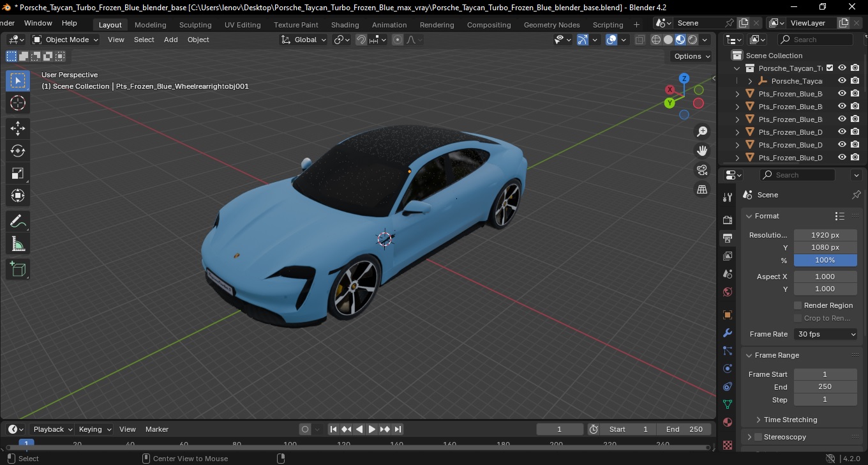
Task: Select the Transform tool
Action: coord(18,195)
